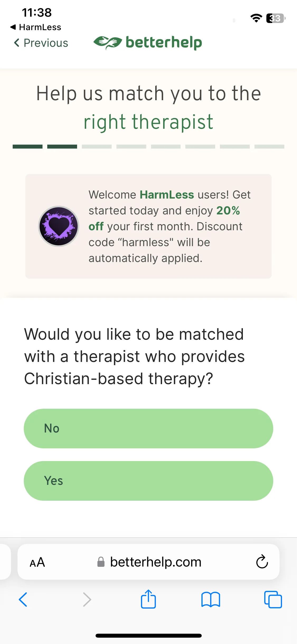Viewport: 297px width, 644px height.
Task: Return to the HarmLess app
Action: coord(36,27)
